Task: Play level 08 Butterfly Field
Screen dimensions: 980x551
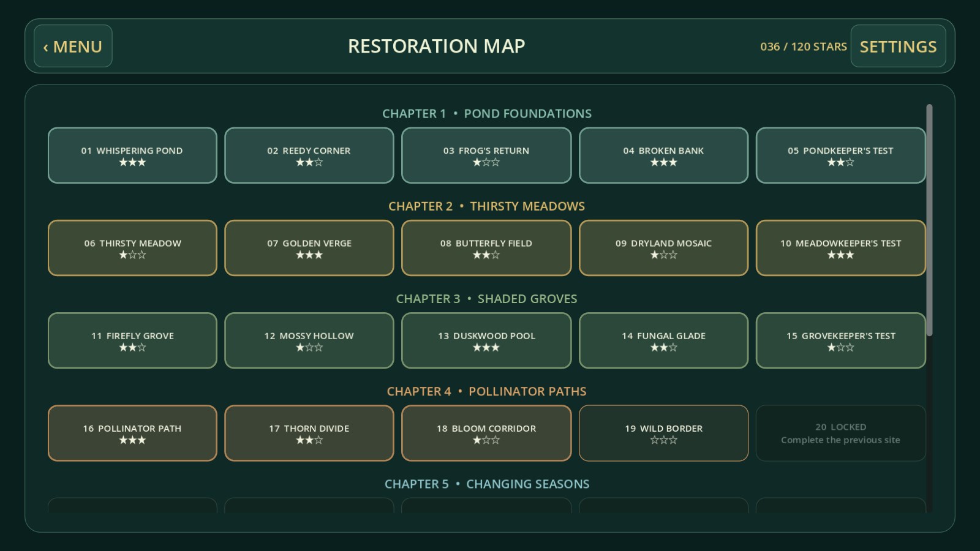Action: click(486, 248)
